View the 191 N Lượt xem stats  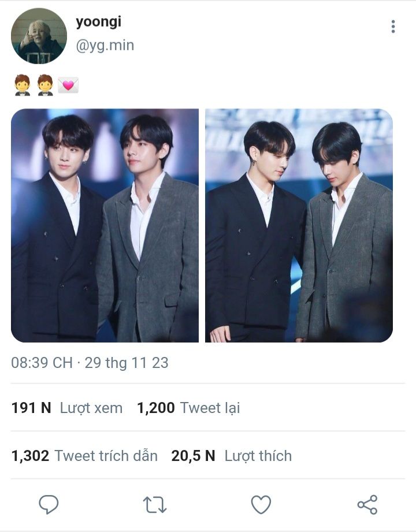[67, 408]
